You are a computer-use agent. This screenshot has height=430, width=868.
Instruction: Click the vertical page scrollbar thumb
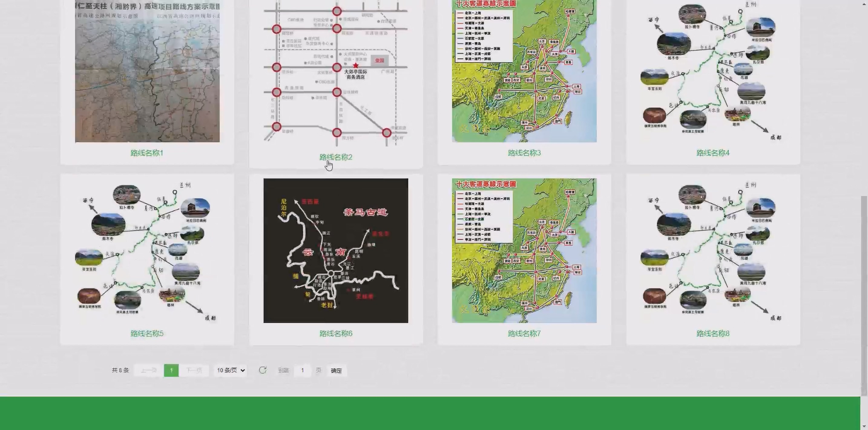tap(864, 296)
